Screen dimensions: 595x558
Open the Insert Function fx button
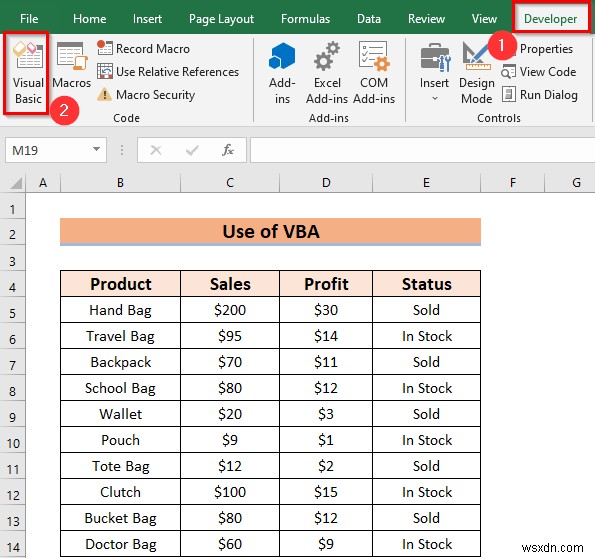(228, 150)
